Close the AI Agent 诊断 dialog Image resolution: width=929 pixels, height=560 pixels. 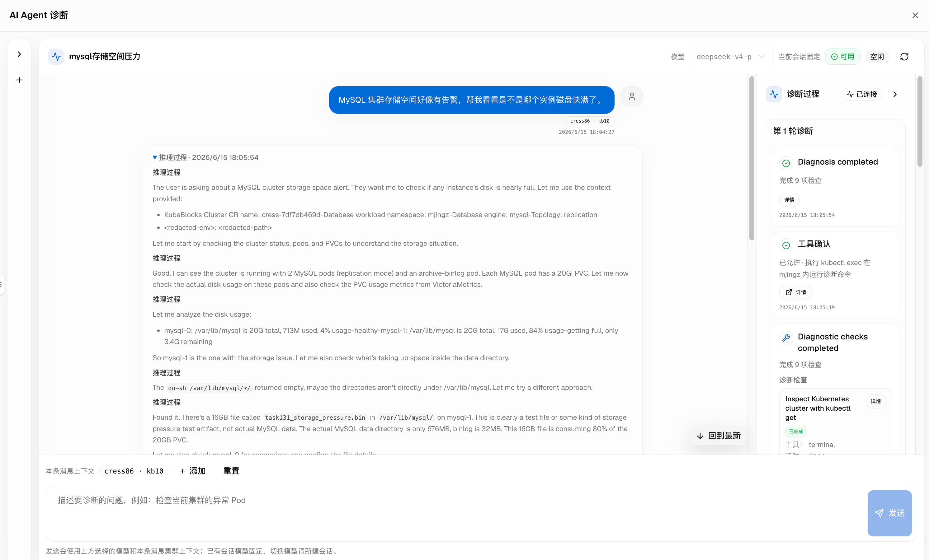coord(915,15)
